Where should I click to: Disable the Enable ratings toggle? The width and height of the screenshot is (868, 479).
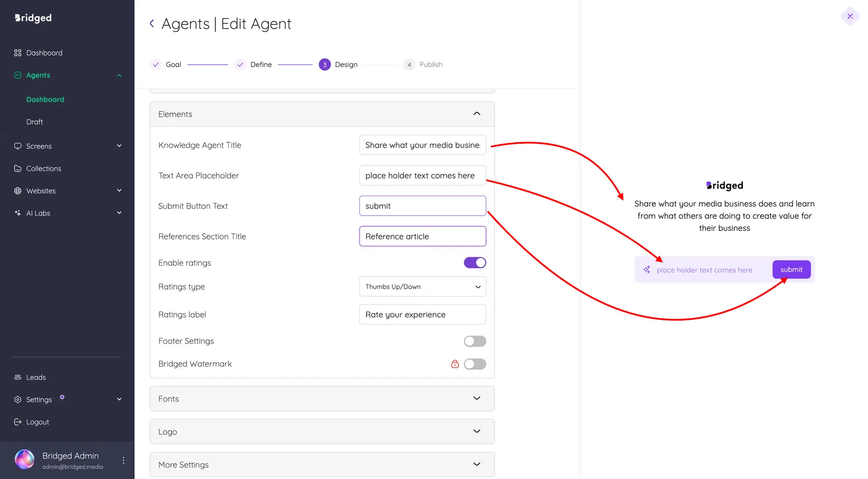click(475, 263)
